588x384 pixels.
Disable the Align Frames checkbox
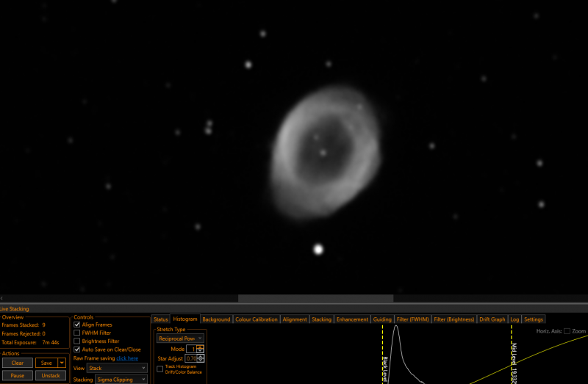coord(77,325)
